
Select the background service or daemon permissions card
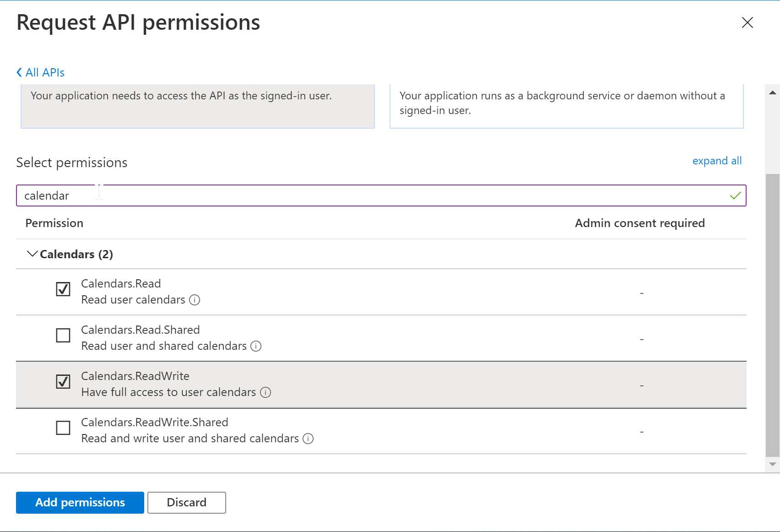click(567, 106)
